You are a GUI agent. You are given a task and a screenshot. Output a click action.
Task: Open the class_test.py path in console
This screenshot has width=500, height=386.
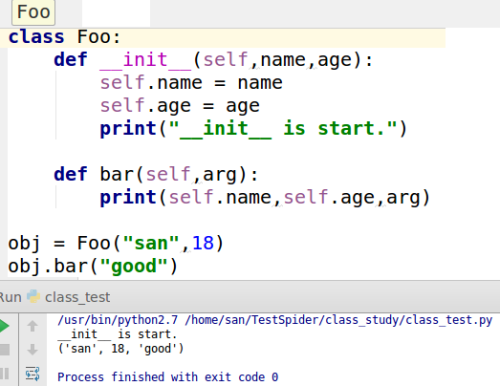pos(338,320)
